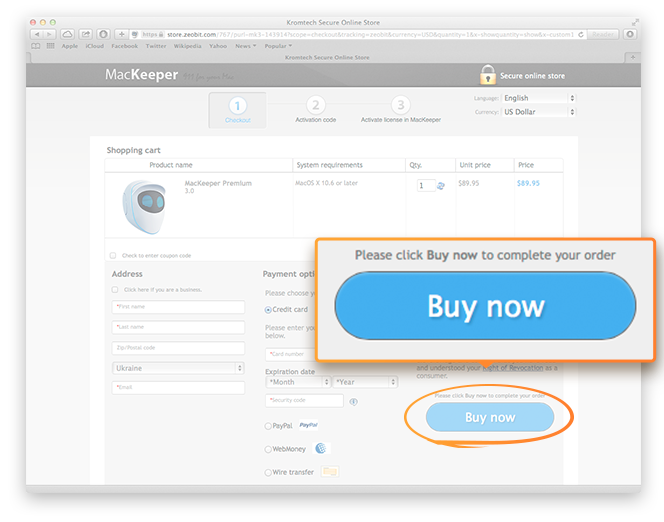The height and width of the screenshot is (522, 664).
Task: Select the Credit card radio button
Action: tap(268, 310)
